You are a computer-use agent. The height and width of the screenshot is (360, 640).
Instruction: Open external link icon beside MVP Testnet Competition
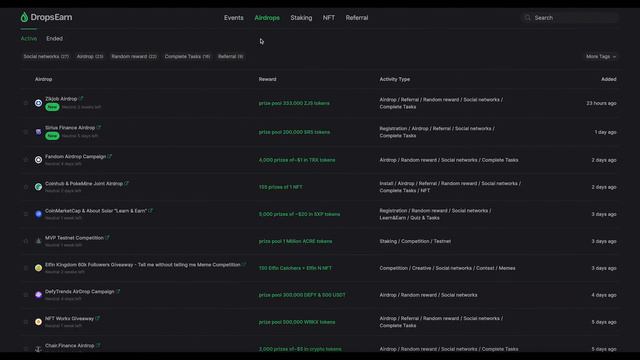point(107,238)
